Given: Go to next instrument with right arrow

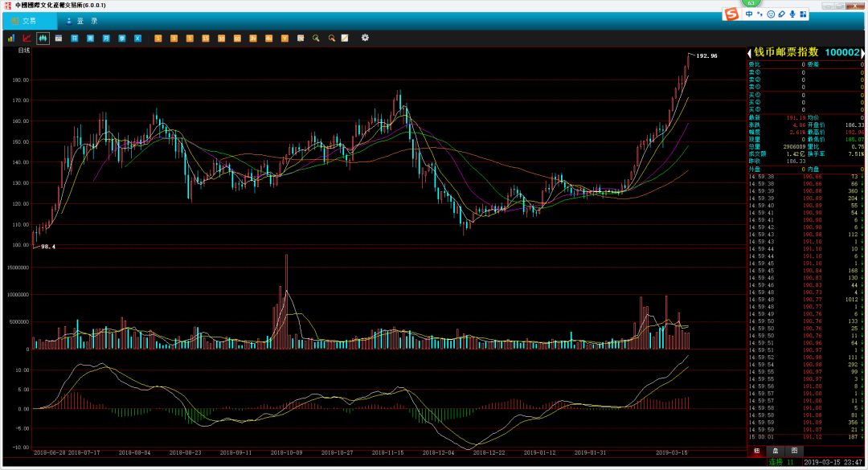Looking at the screenshot, I should click(862, 53).
